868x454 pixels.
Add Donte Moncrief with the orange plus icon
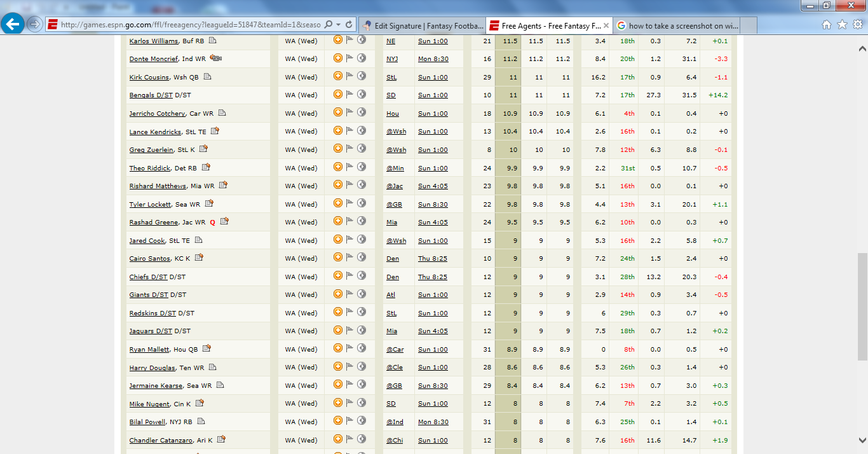click(x=338, y=58)
